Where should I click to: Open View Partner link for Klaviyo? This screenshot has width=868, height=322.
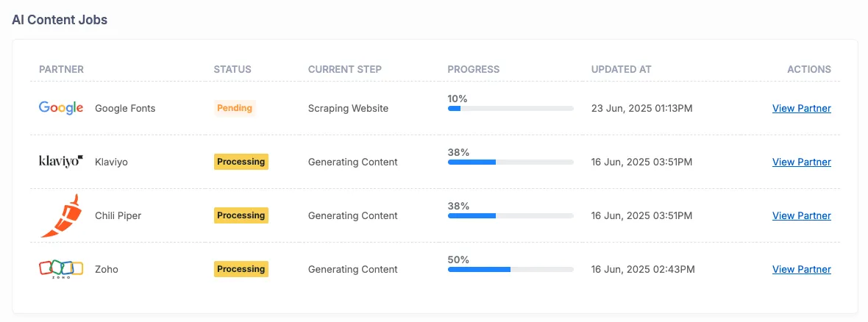coord(802,162)
